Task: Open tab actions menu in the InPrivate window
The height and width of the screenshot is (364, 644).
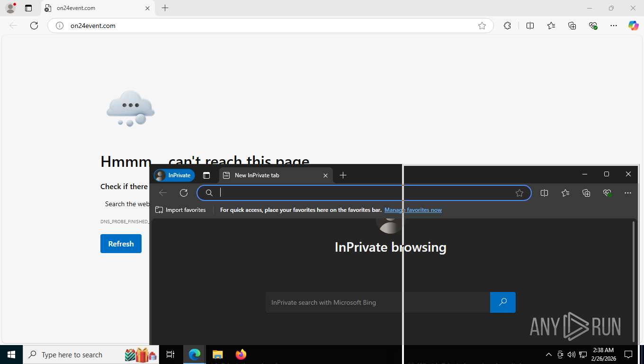Action: click(206, 175)
